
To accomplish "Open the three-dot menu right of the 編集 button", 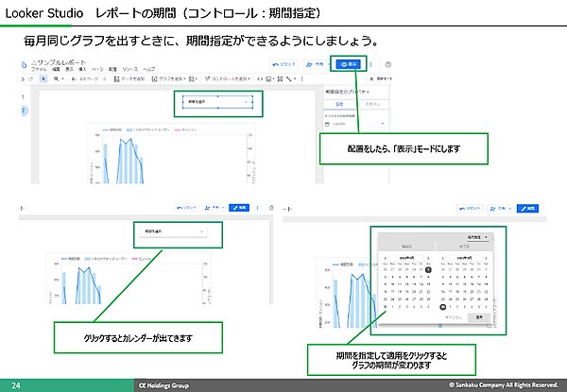I will tap(257, 208).
